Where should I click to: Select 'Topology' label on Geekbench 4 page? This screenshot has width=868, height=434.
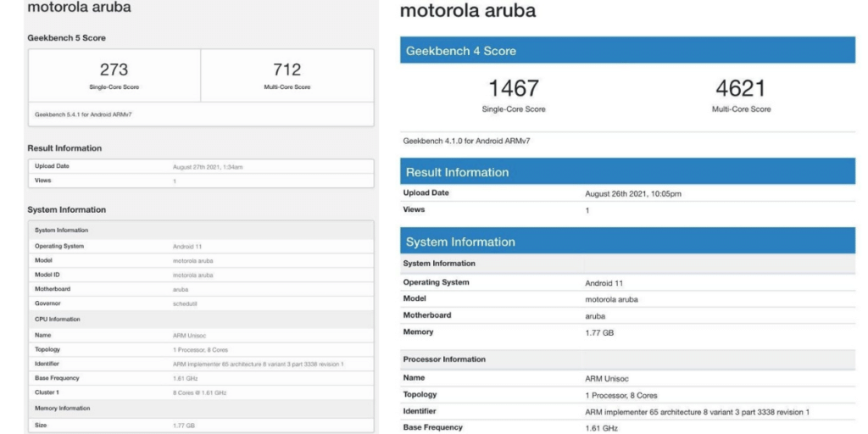(420, 395)
